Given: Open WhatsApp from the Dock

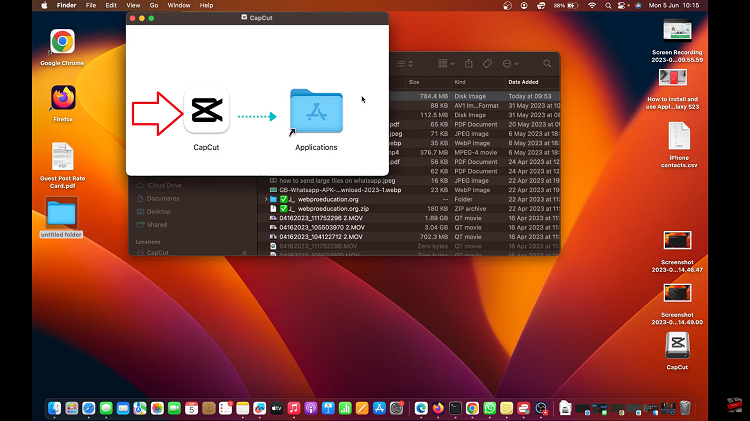Looking at the screenshot, I should pyautogui.click(x=489, y=408).
